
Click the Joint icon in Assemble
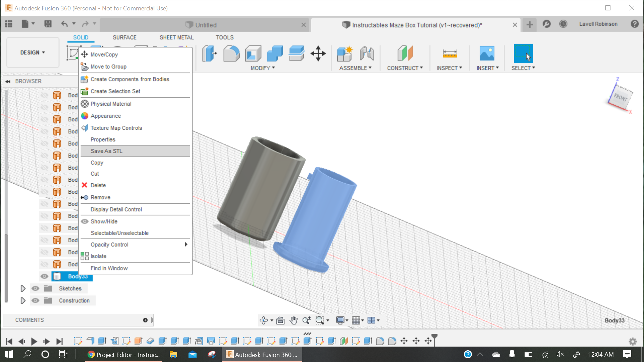click(367, 54)
